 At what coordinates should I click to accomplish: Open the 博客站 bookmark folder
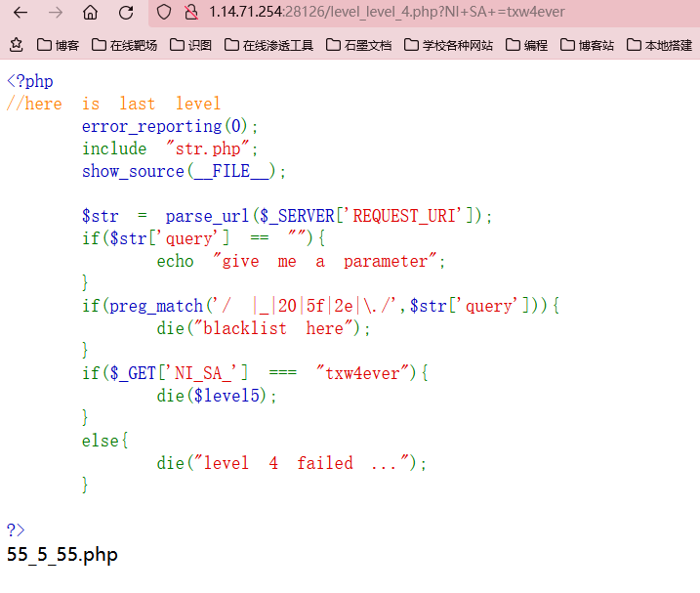click(x=587, y=45)
